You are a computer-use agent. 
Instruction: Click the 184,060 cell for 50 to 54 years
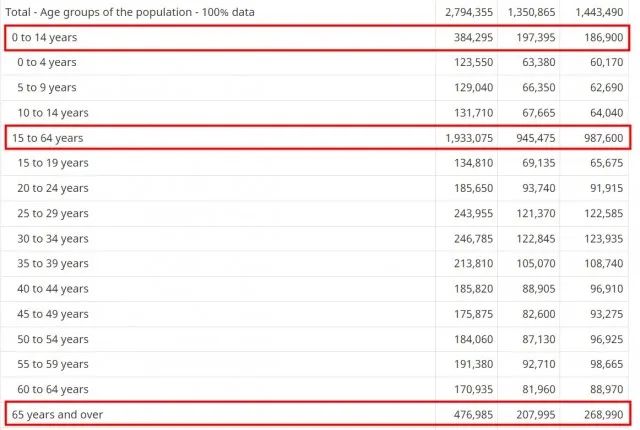point(473,340)
